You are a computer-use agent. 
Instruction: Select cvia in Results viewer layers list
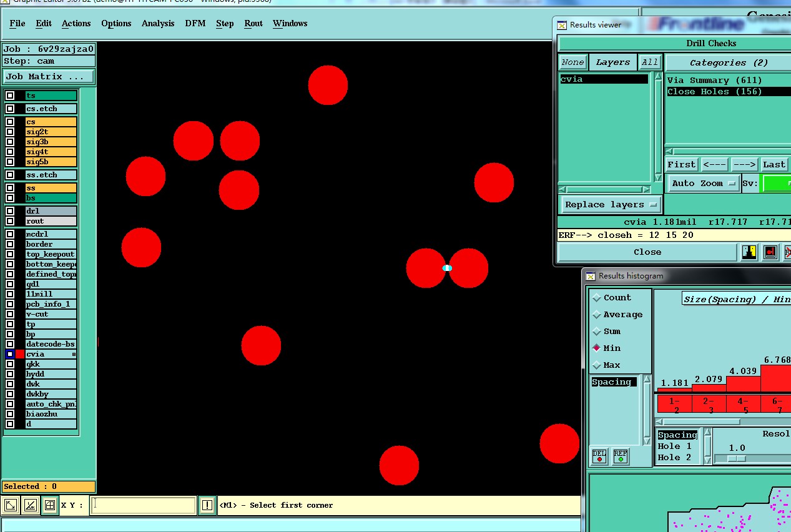click(x=604, y=79)
